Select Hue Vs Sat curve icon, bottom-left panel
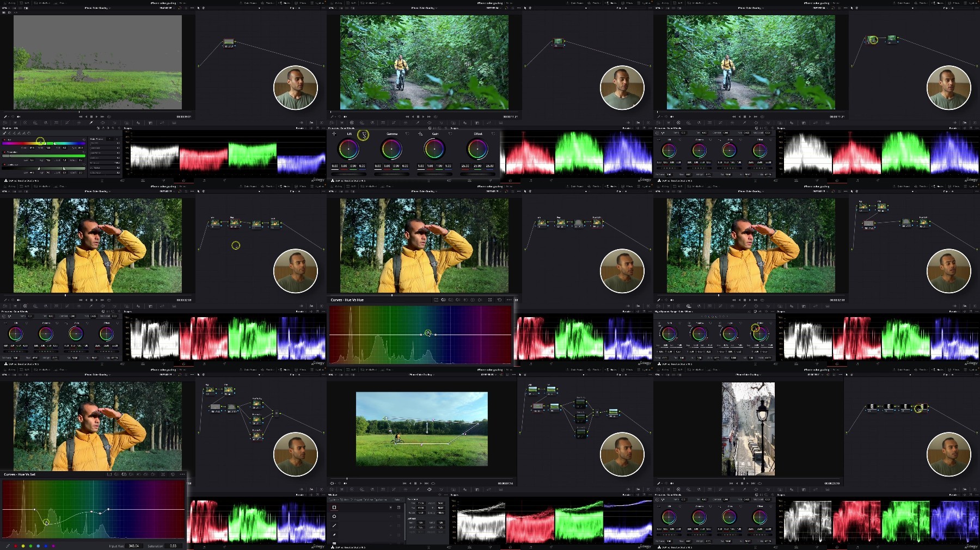This screenshot has width=980, height=550. pyautogui.click(x=124, y=474)
